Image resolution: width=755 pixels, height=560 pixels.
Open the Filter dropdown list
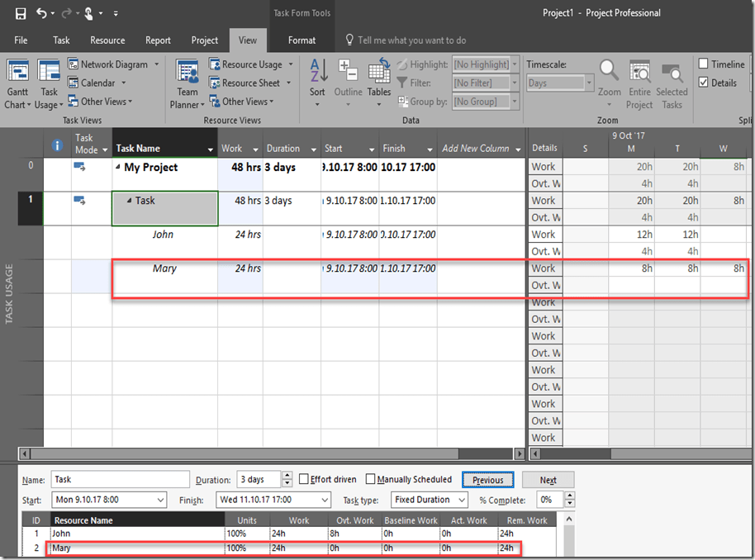pos(515,83)
